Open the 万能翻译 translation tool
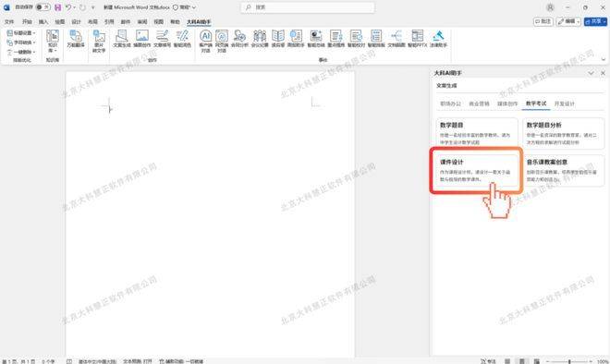The image size is (610, 364). pos(76,39)
